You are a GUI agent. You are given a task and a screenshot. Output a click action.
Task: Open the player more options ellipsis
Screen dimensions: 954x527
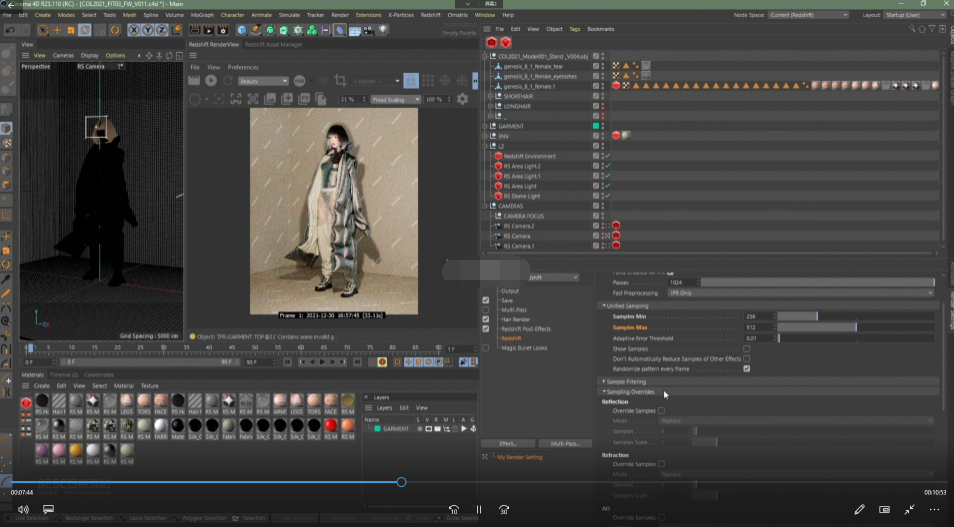935,509
